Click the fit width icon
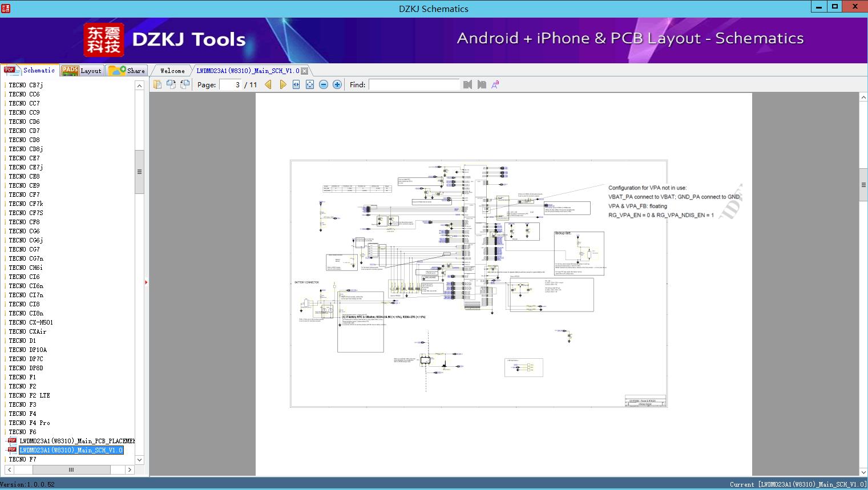This screenshot has height=490, width=868. click(296, 84)
